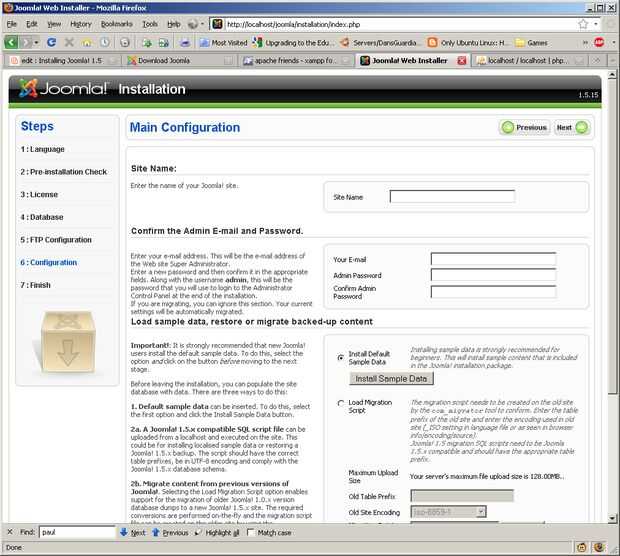Click into the Admin Password field

pos(493,275)
